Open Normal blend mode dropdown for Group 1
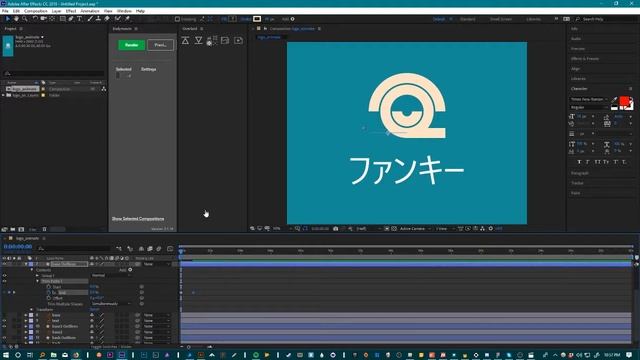The width and height of the screenshot is (640, 360). click(x=111, y=276)
